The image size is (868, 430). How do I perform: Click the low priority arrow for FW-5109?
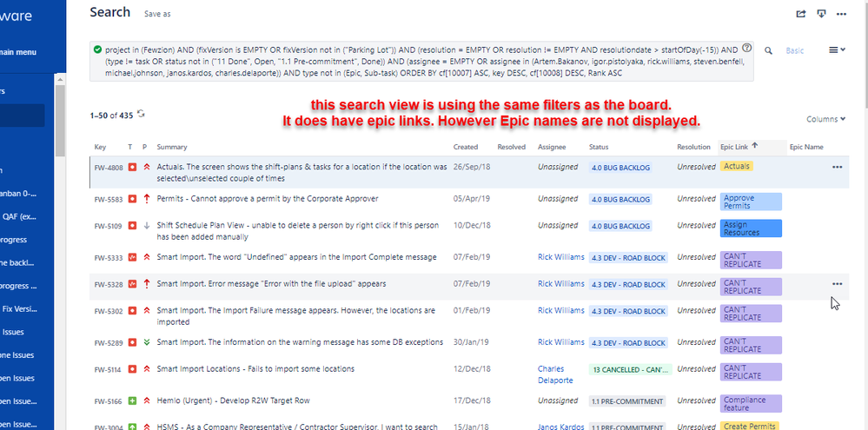[146, 225]
